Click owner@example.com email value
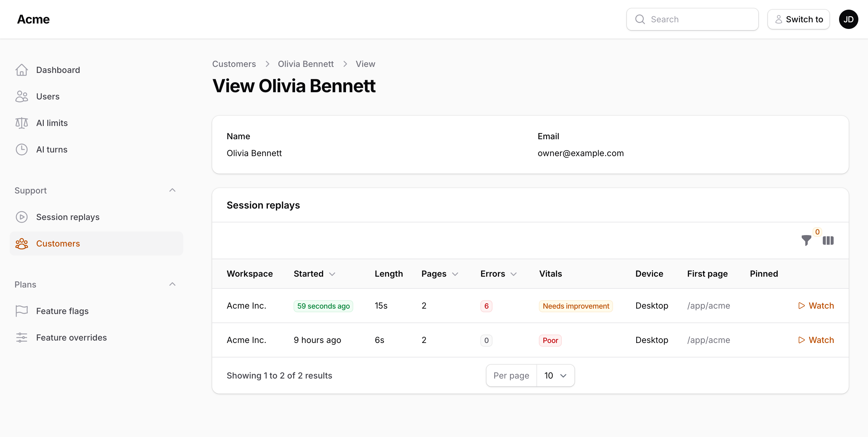The height and width of the screenshot is (437, 868). click(x=580, y=153)
